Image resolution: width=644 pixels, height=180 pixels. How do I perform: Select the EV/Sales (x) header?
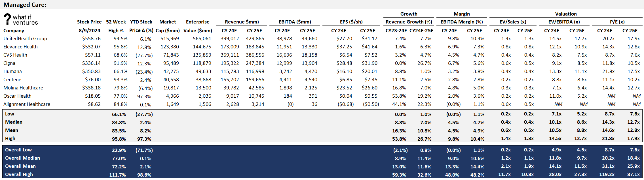pyautogui.click(x=513, y=22)
